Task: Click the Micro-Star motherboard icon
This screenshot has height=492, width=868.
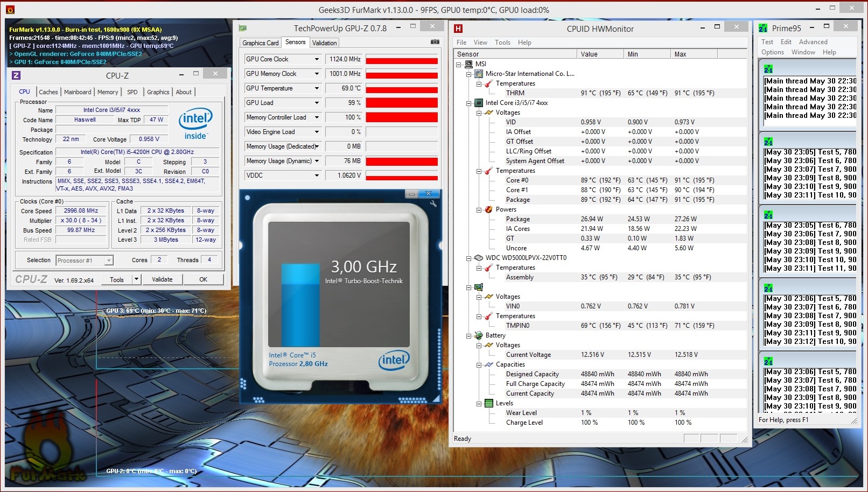Action: click(479, 74)
